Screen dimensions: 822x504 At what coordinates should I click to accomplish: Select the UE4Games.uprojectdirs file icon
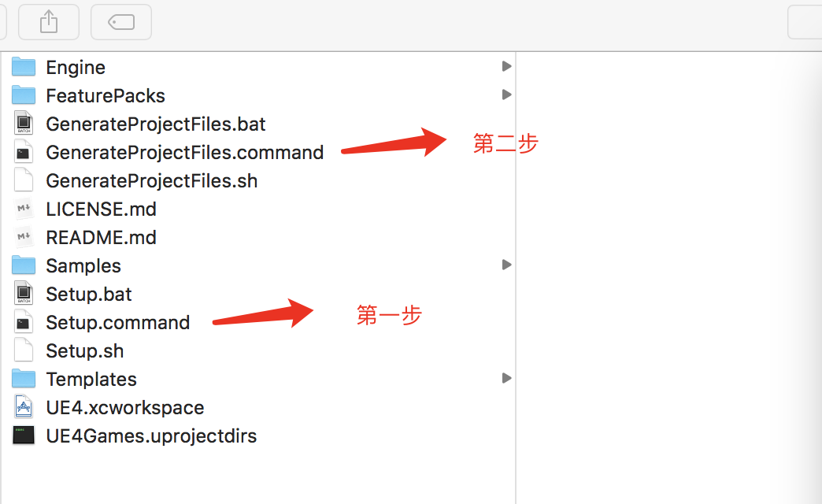point(24,435)
